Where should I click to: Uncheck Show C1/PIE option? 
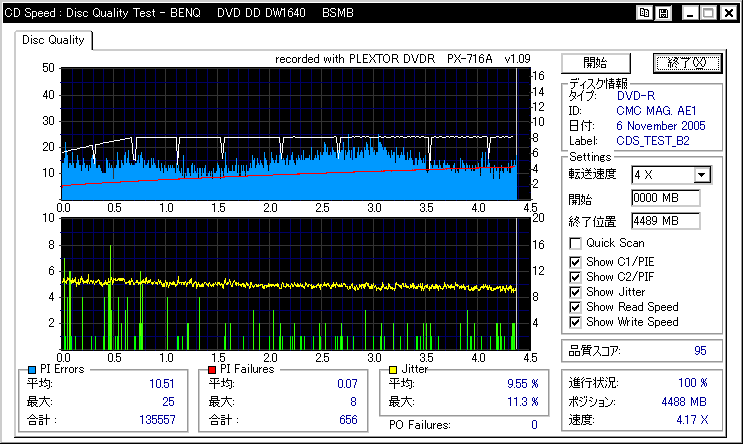click(x=575, y=262)
